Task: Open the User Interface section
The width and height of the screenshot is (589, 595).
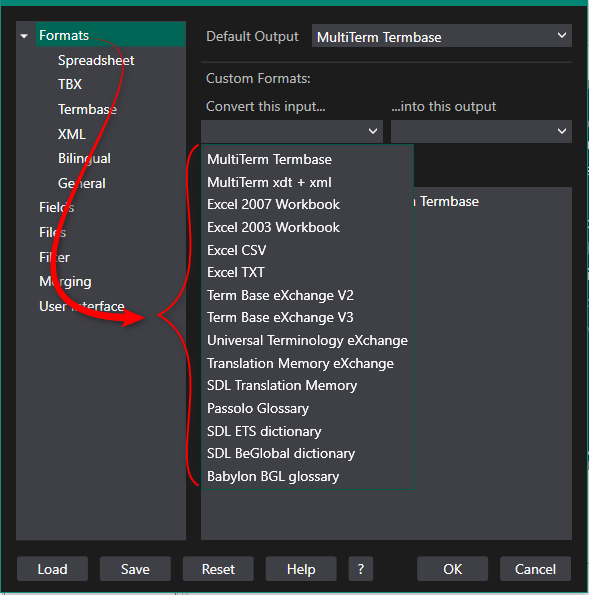Action: pos(82,306)
